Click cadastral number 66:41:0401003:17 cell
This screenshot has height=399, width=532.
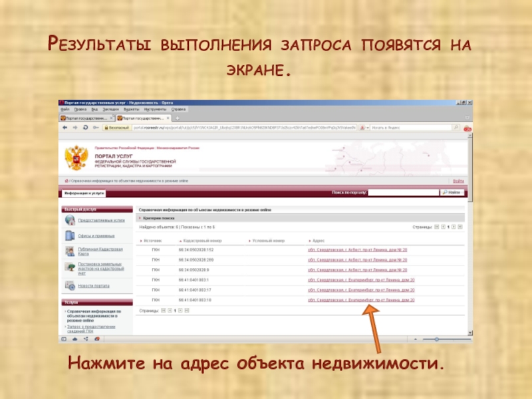(195, 290)
